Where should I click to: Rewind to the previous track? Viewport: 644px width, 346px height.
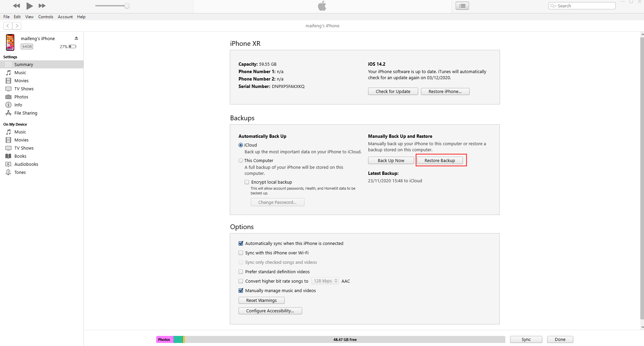16,6
